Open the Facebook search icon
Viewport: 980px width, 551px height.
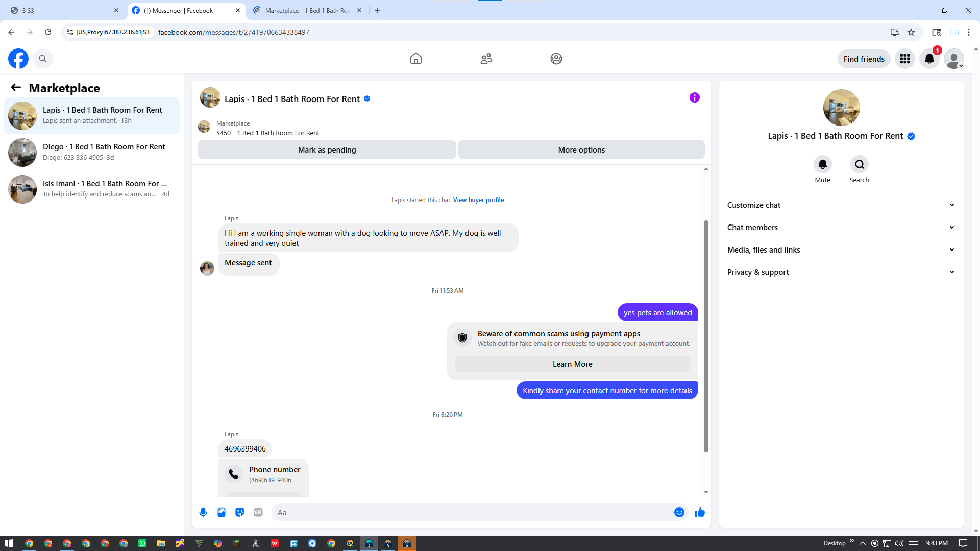click(x=43, y=59)
